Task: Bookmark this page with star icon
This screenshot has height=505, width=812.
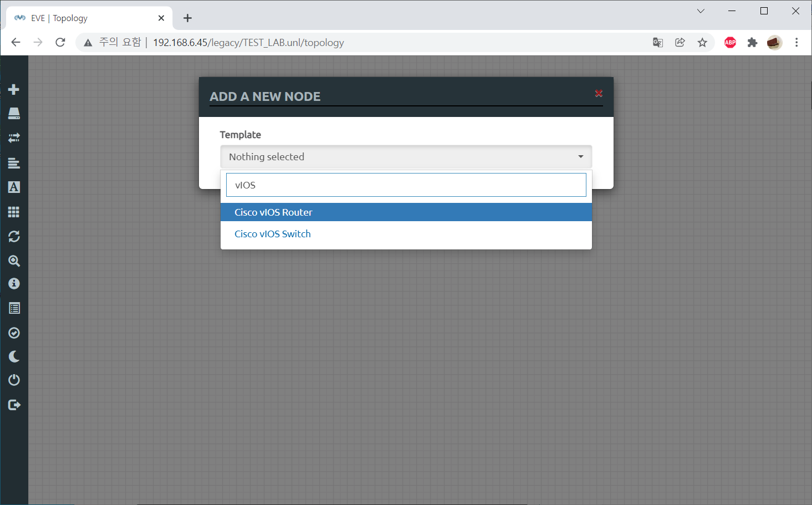Action: coord(702,43)
